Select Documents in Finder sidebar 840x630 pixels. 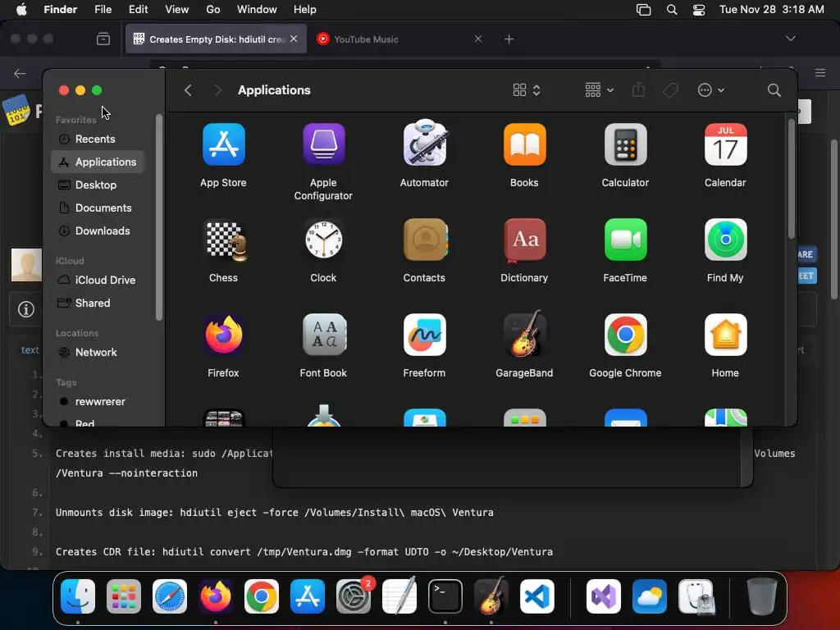coord(98,208)
